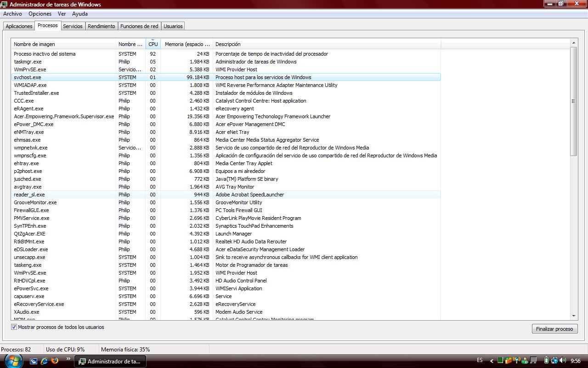Click the ES language bar indicator
Viewport: 588px width, 368px height.
[480, 360]
